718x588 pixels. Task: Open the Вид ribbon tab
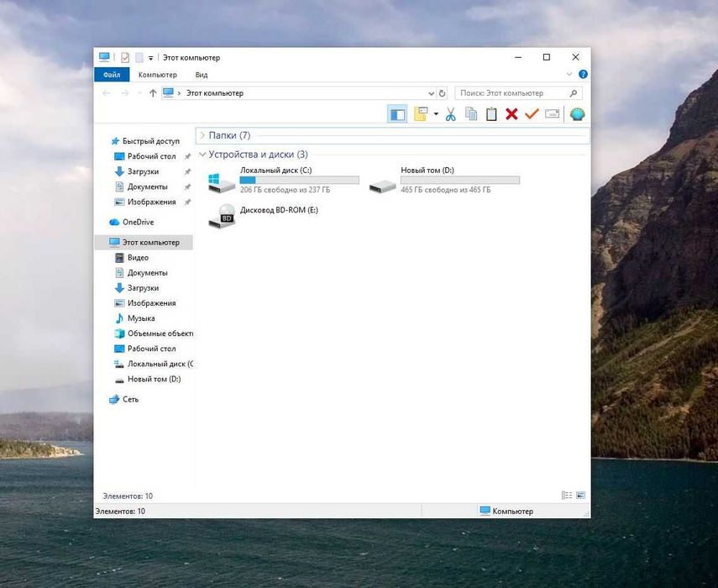point(202,75)
